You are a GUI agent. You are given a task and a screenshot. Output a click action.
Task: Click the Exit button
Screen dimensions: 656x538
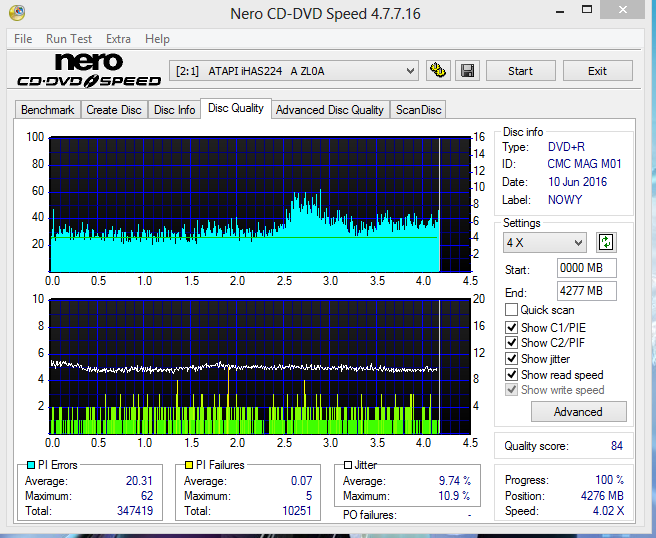(597, 71)
